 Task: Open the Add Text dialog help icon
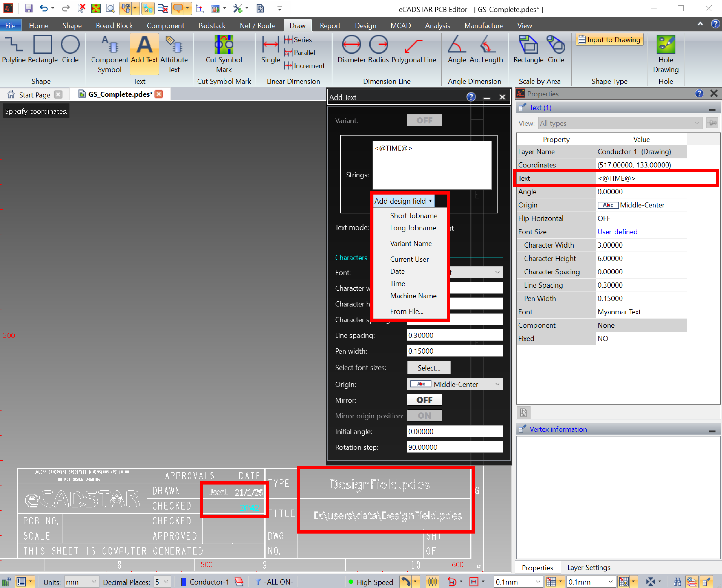(x=471, y=97)
